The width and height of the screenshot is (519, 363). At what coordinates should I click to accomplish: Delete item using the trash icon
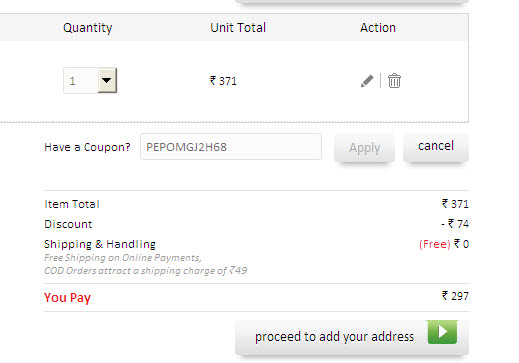pyautogui.click(x=394, y=81)
